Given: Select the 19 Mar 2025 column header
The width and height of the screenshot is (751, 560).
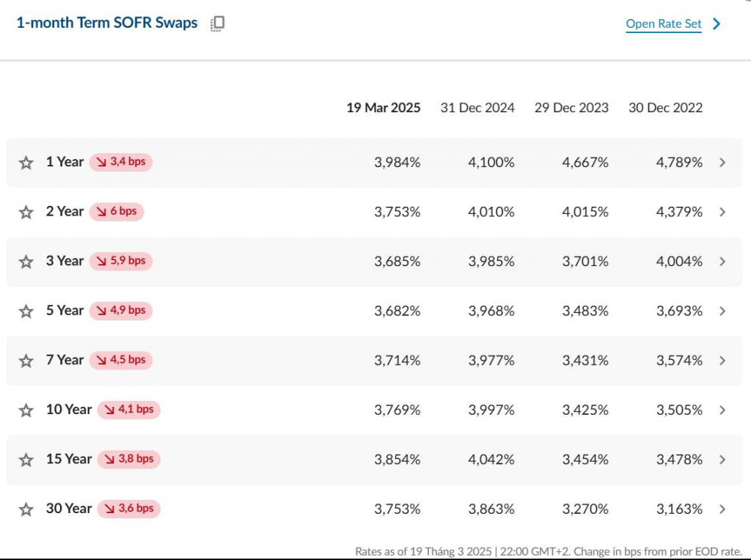Looking at the screenshot, I should 383,108.
